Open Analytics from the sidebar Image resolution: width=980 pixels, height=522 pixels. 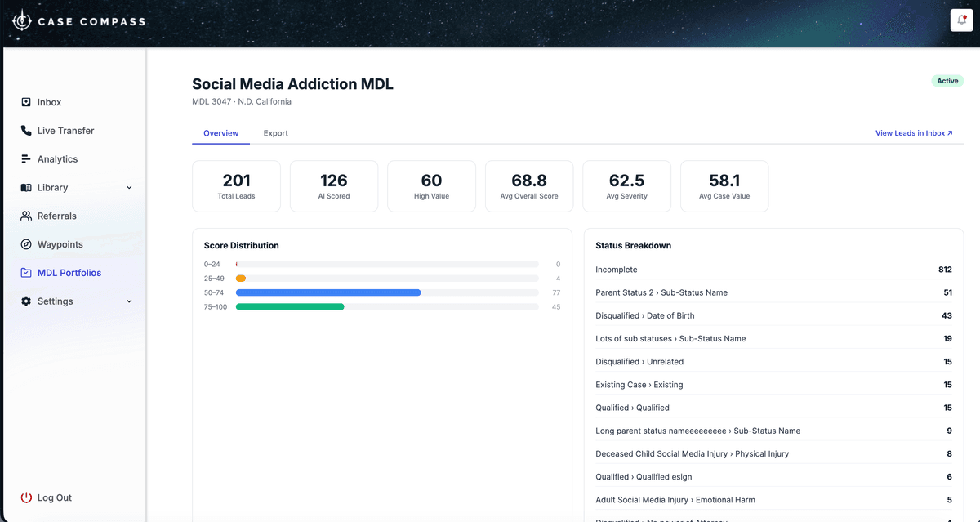coord(25,158)
